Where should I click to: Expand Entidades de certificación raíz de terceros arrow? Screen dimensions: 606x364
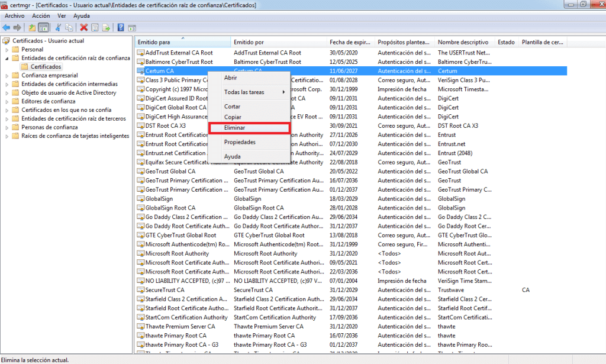coord(7,119)
